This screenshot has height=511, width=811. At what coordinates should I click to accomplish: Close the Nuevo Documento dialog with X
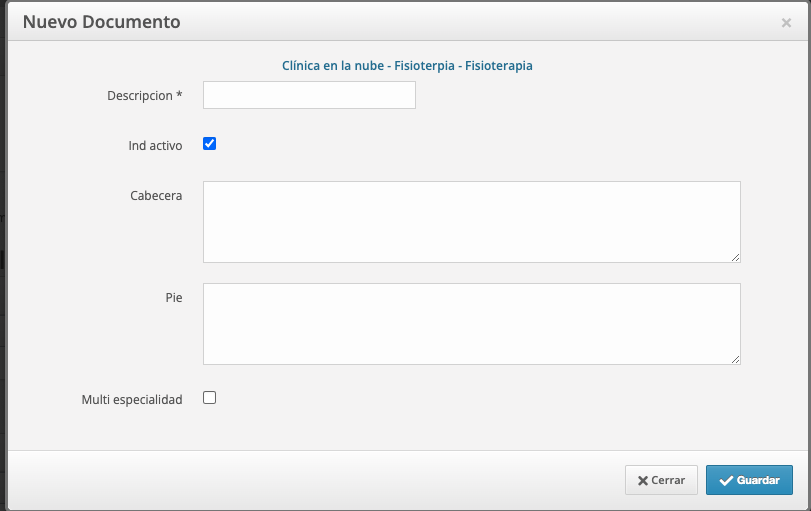(786, 23)
